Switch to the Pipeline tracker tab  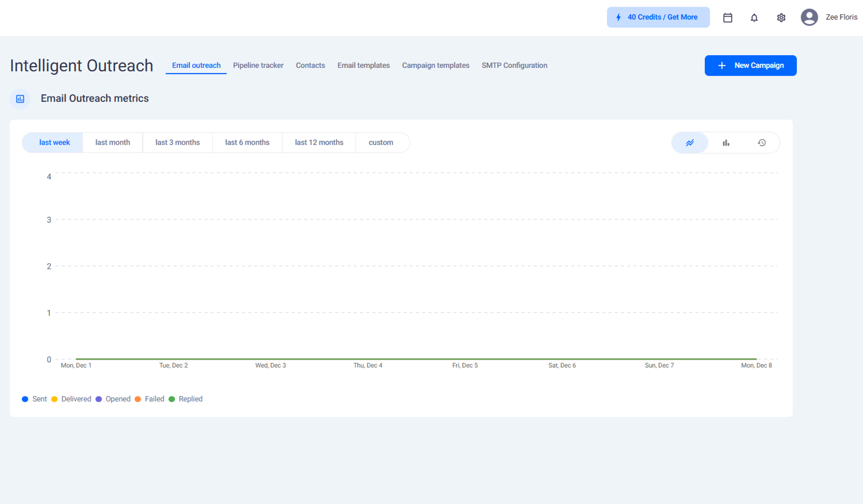coord(258,65)
